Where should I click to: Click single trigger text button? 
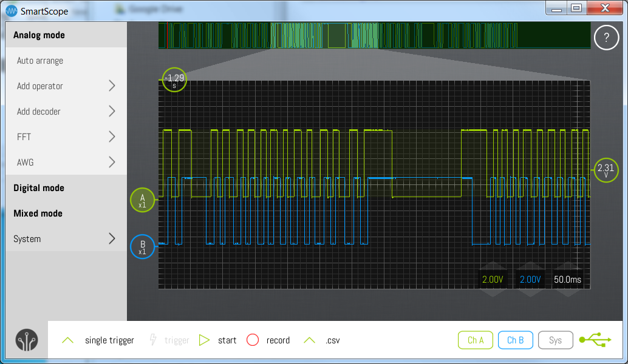(109, 340)
